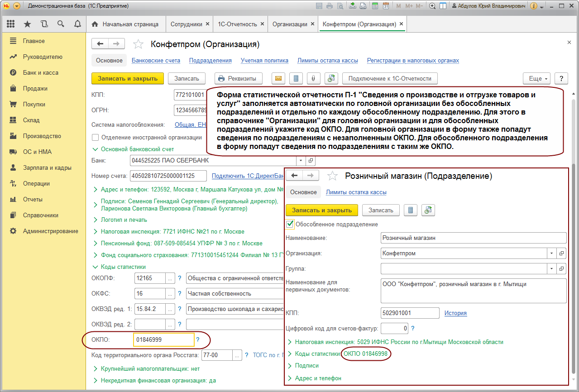The height and width of the screenshot is (392, 579).
Task: Collapse the Коды статистики section
Action: (x=123, y=267)
